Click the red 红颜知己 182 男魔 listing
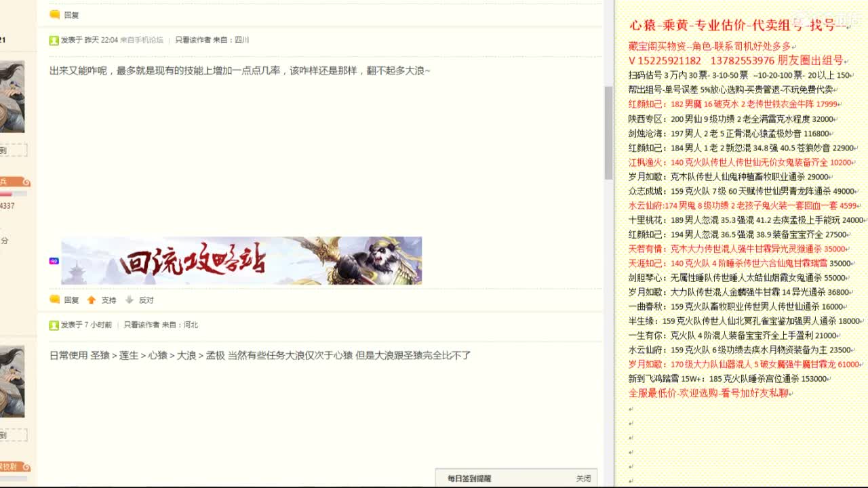Image resolution: width=868 pixels, height=488 pixels. [734, 104]
